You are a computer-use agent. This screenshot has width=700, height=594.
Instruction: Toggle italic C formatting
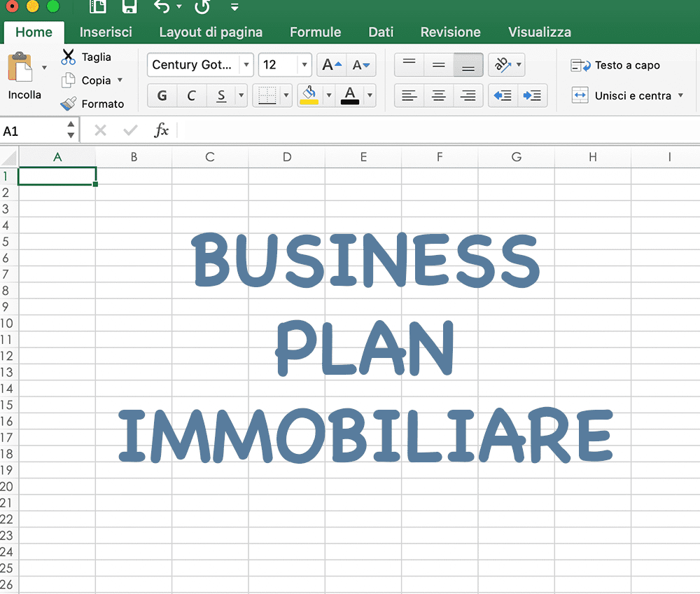point(192,95)
